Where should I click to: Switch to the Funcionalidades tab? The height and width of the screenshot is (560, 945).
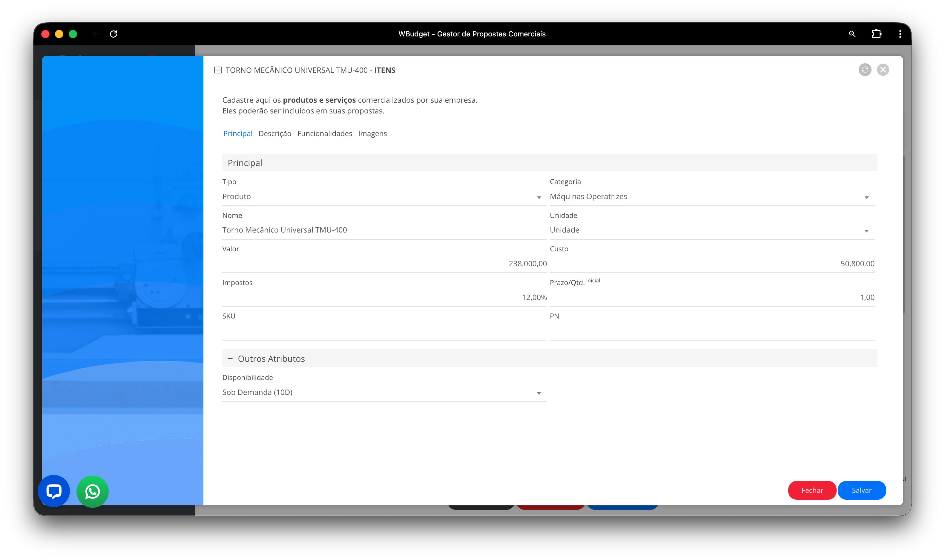[x=324, y=134]
